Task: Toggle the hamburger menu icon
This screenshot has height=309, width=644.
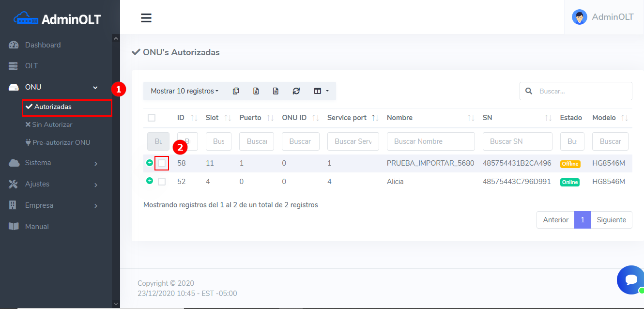Action: click(x=146, y=18)
